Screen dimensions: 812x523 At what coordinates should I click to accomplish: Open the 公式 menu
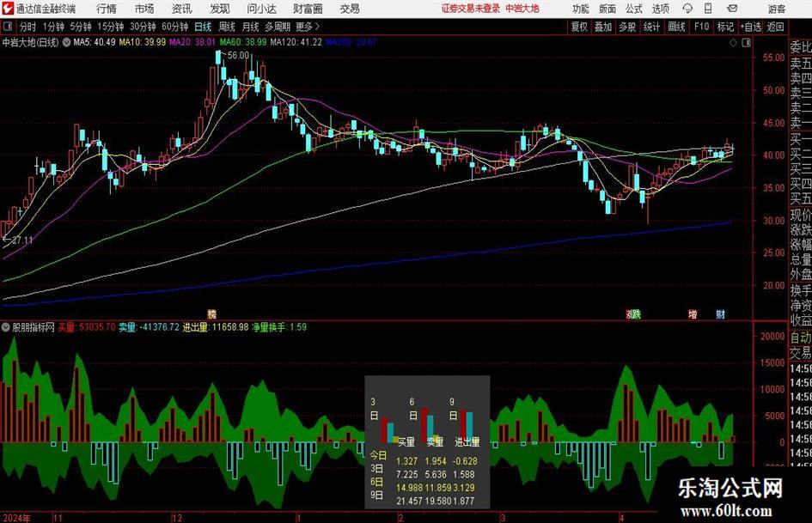[x=633, y=9]
